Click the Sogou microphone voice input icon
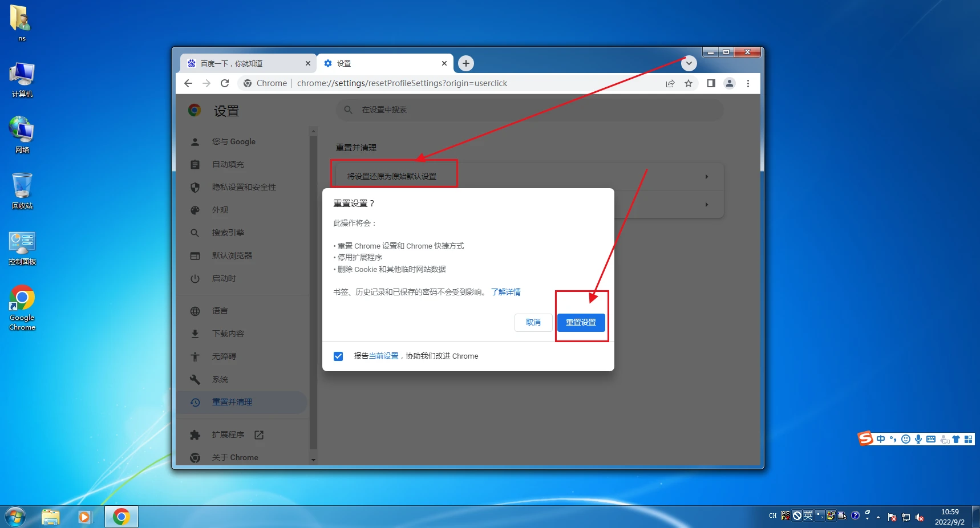Image resolution: width=980 pixels, height=528 pixels. point(918,439)
